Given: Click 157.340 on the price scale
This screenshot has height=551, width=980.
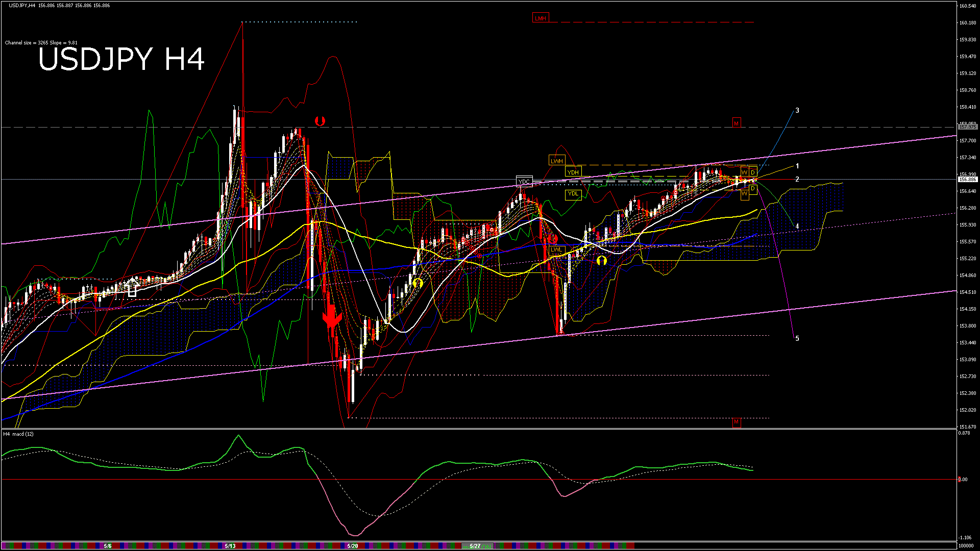Looking at the screenshot, I should pos(968,158).
